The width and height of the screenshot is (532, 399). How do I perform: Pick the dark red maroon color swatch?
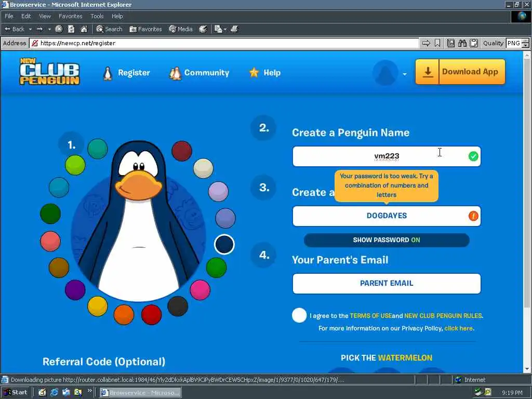pyautogui.click(x=182, y=151)
